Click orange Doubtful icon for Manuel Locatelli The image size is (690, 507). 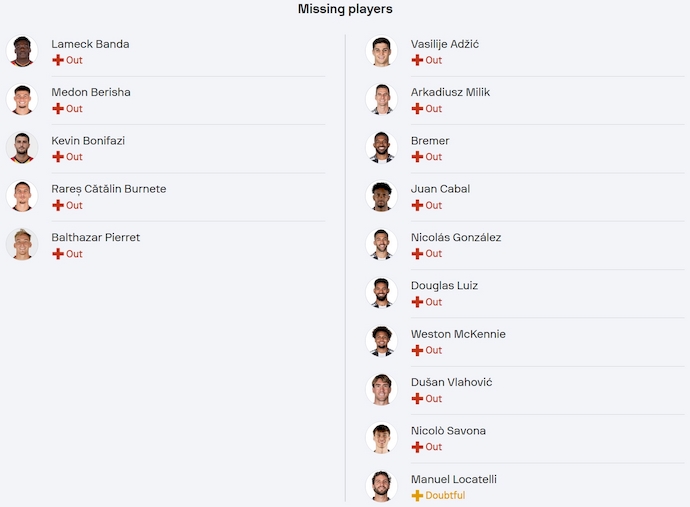[x=417, y=495]
